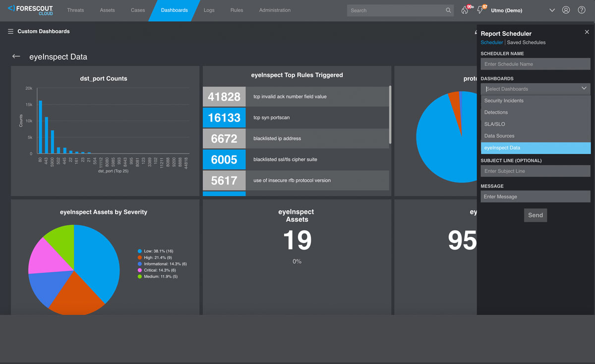Image resolution: width=595 pixels, height=364 pixels.
Task: Open the hamburger menu beside Custom Dashboards
Action: (10, 31)
